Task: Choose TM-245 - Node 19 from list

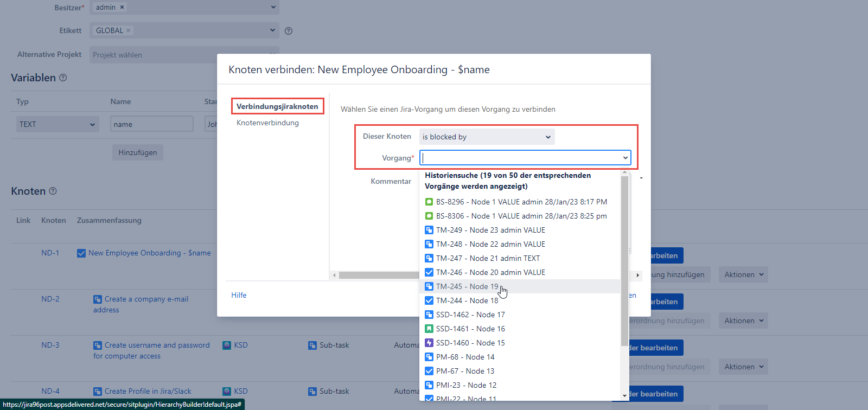Action: click(467, 286)
